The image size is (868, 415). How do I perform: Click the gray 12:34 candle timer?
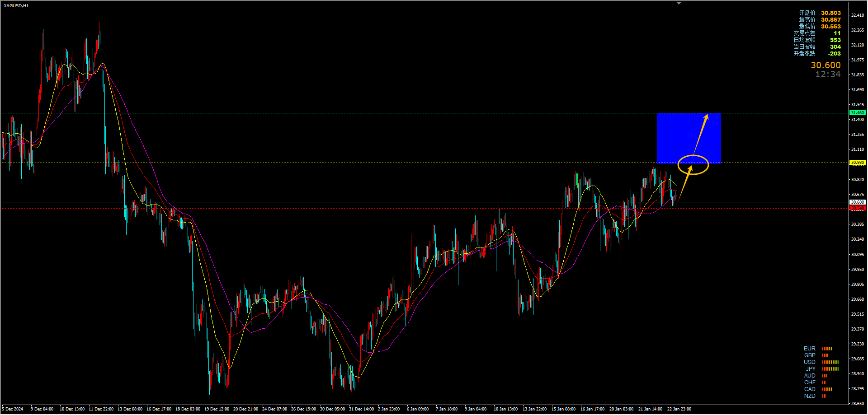[x=828, y=75]
